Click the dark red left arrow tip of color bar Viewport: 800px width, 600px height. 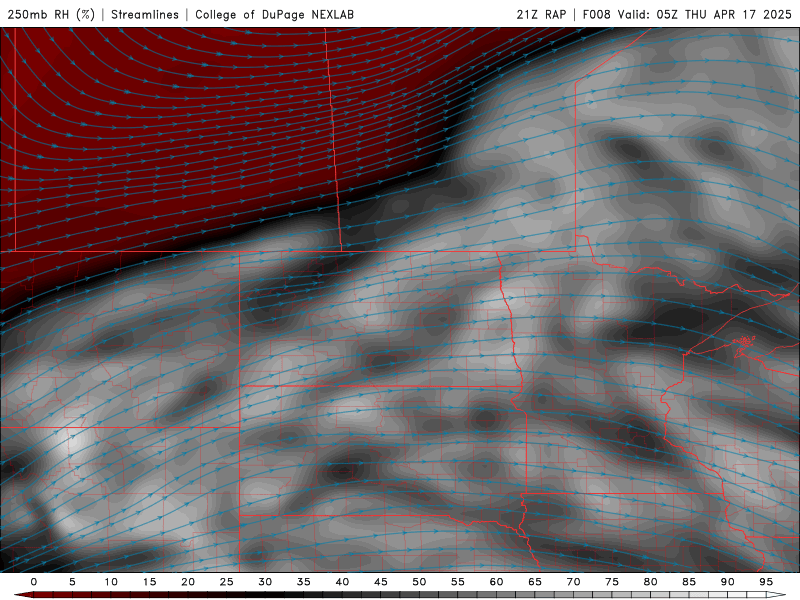click(22, 595)
